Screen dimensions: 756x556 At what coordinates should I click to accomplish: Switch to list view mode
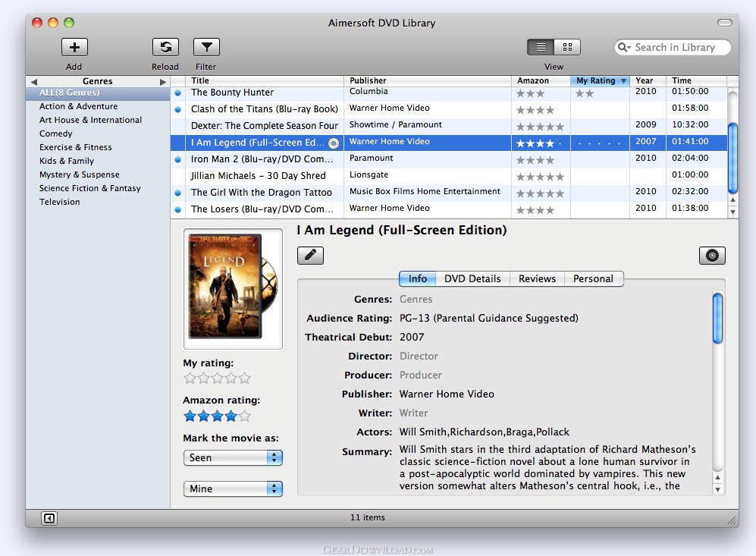(541, 47)
